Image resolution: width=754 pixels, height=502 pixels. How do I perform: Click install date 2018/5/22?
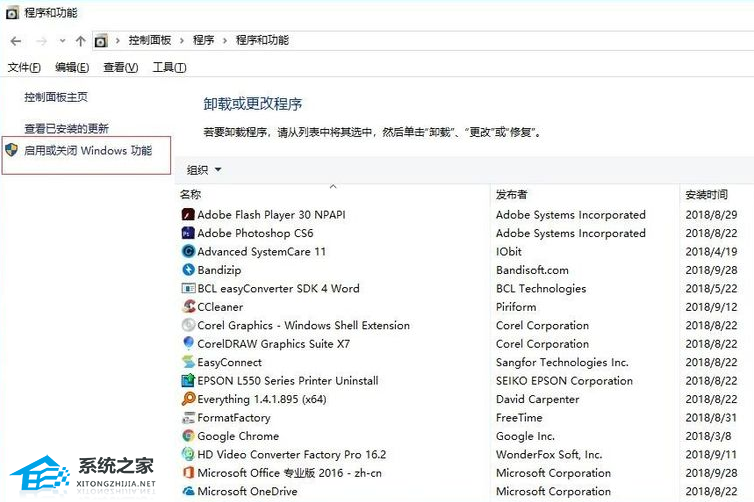[x=711, y=289]
